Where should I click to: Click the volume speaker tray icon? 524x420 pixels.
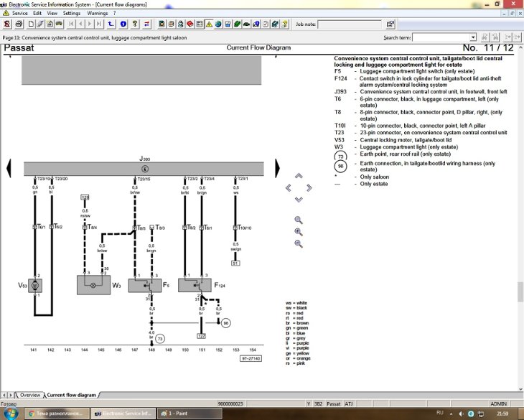tap(461, 414)
